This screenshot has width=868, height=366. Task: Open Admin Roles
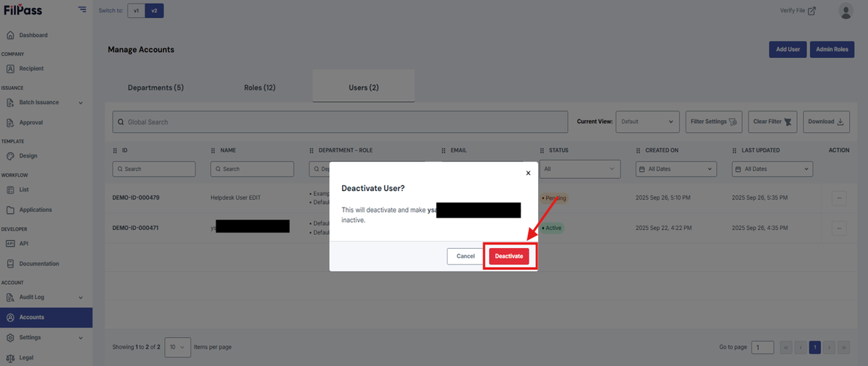click(832, 50)
